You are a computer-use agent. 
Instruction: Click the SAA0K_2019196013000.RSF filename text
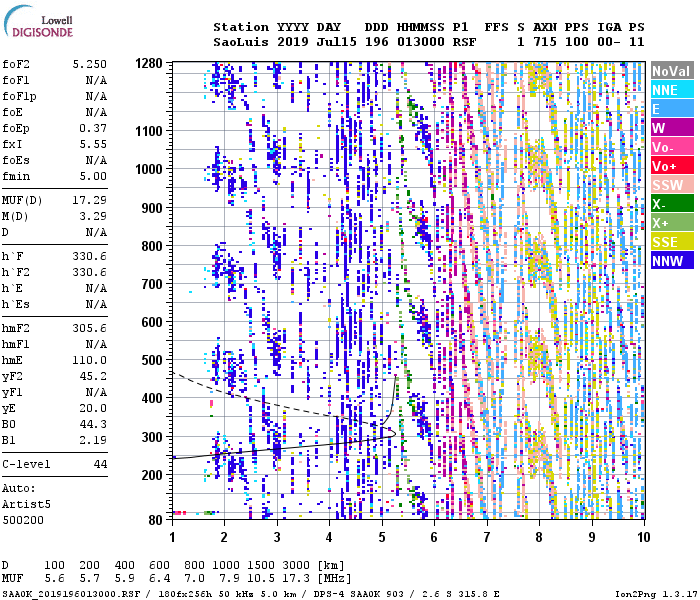click(x=71, y=594)
